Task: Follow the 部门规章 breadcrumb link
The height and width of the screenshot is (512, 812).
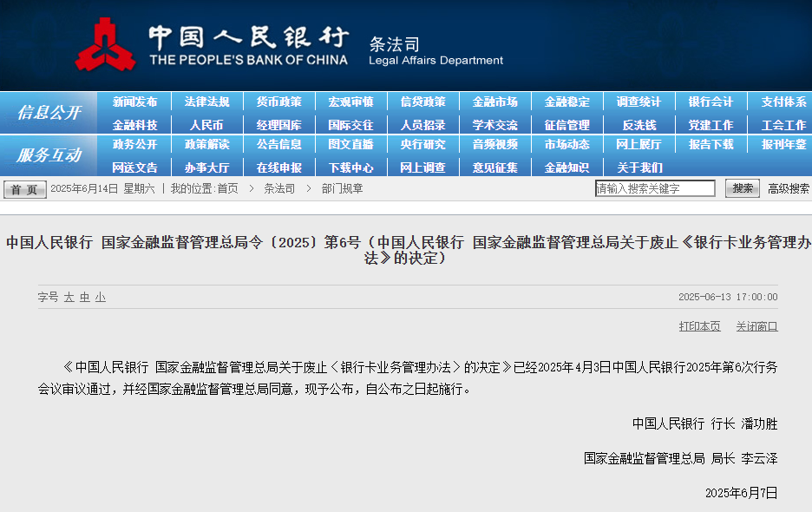Action: click(343, 188)
